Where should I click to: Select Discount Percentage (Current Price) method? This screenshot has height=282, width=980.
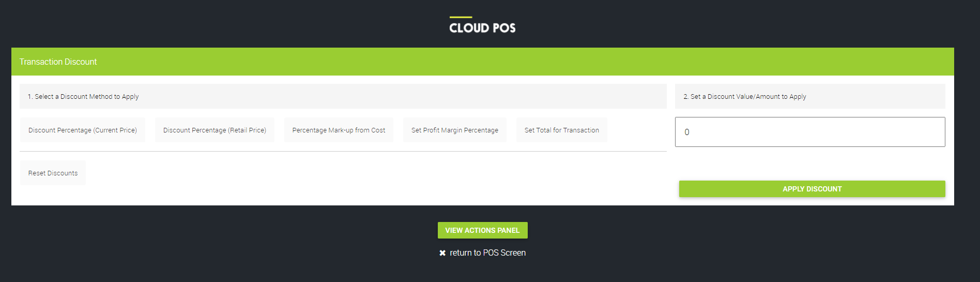tap(83, 130)
